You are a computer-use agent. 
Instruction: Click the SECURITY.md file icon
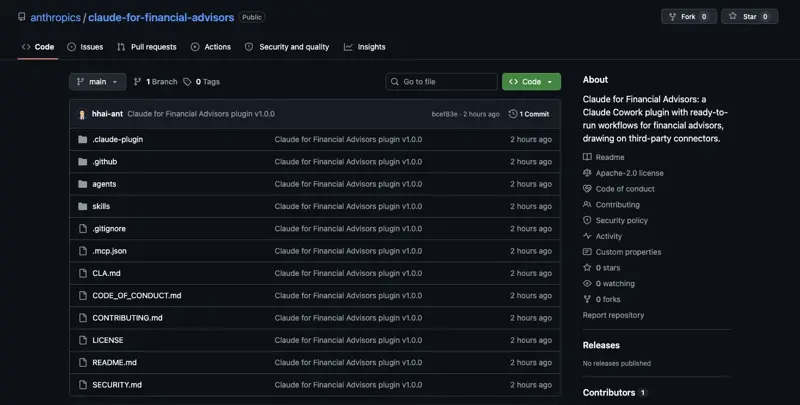tap(83, 385)
